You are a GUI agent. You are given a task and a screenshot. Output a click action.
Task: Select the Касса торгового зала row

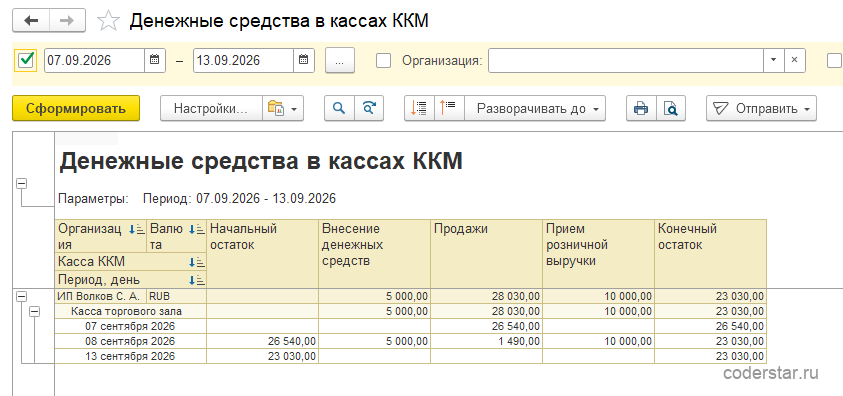tap(131, 311)
